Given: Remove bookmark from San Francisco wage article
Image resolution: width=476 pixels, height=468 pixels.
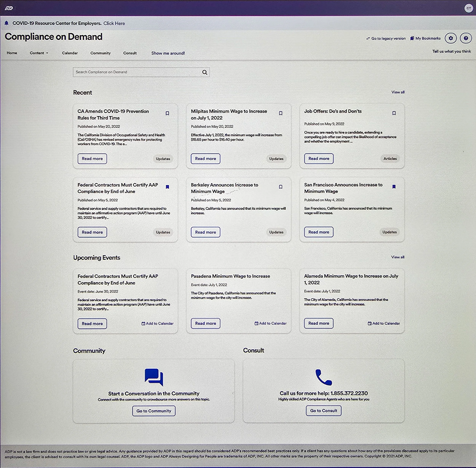Looking at the screenshot, I should (394, 187).
